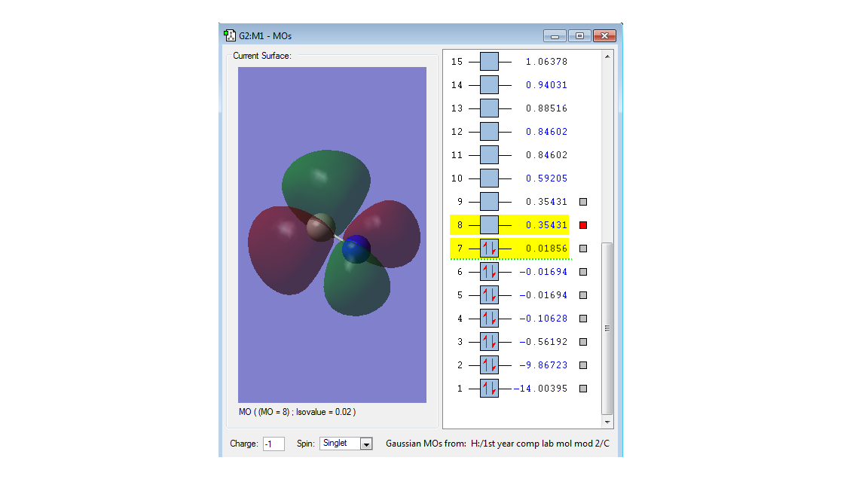Screen dimensions: 868x488
Task: Click the energy value -9.86723
Action: (543, 365)
